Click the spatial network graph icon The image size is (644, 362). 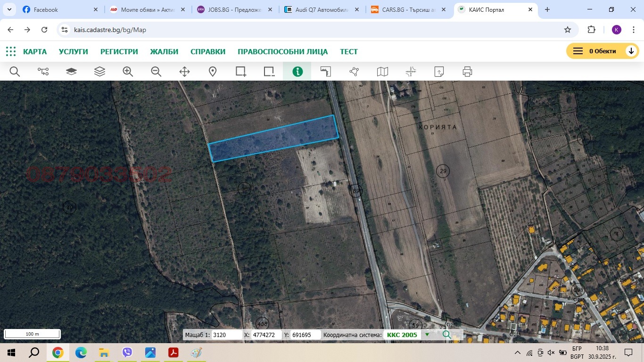[x=354, y=72]
